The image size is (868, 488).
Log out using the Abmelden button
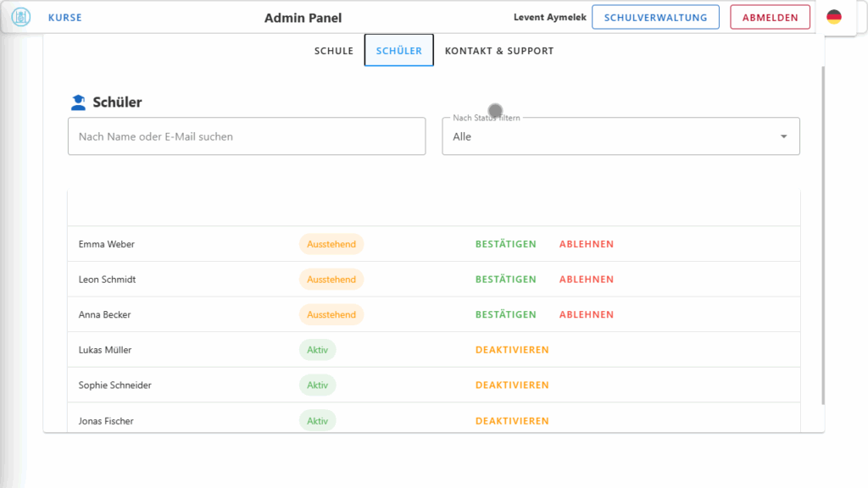770,17
